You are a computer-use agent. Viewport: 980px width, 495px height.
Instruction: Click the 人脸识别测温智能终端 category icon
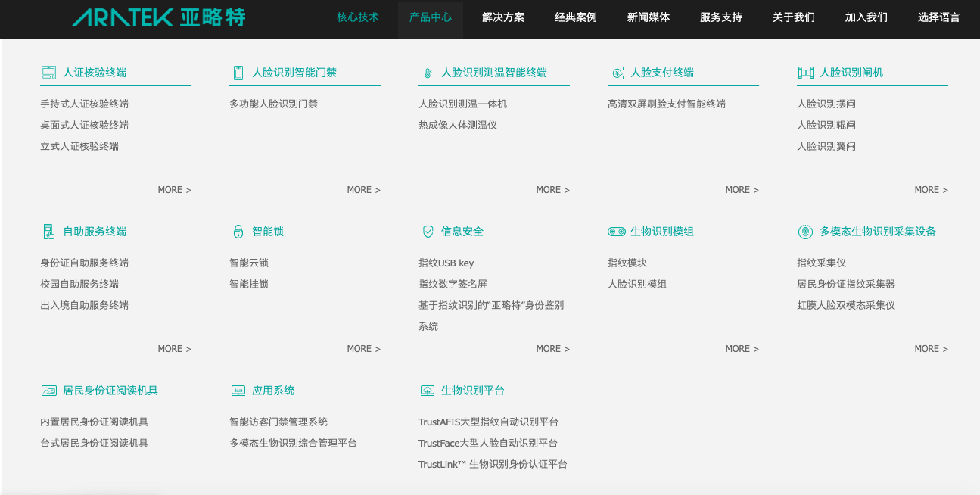[x=427, y=73]
